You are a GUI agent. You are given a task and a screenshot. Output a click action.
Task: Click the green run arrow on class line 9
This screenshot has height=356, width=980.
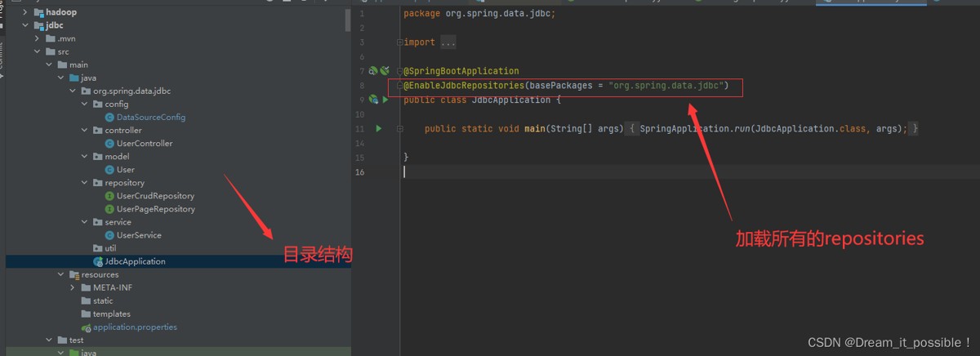385,100
